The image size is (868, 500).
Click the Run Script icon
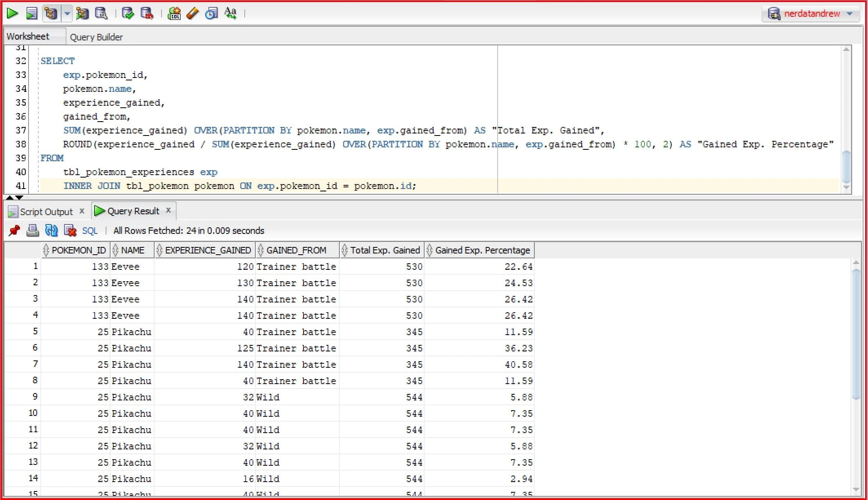coord(32,13)
